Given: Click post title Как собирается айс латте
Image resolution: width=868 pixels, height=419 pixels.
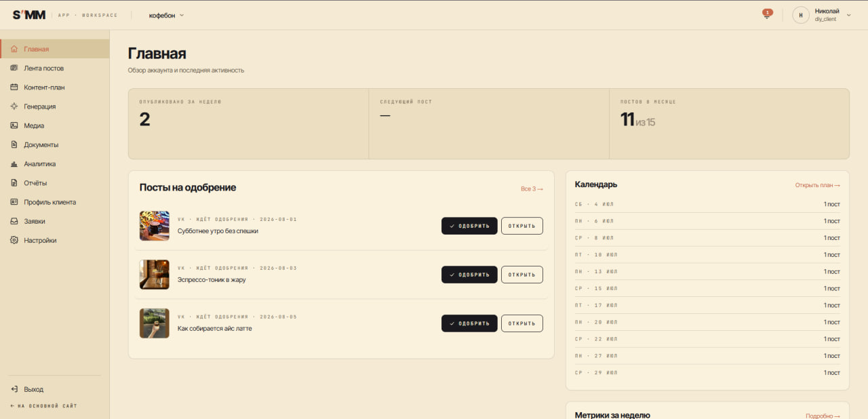Looking at the screenshot, I should pos(215,329).
